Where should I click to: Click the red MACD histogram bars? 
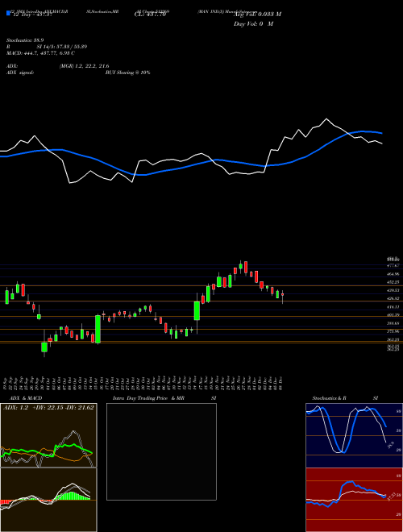(x=6, y=502)
